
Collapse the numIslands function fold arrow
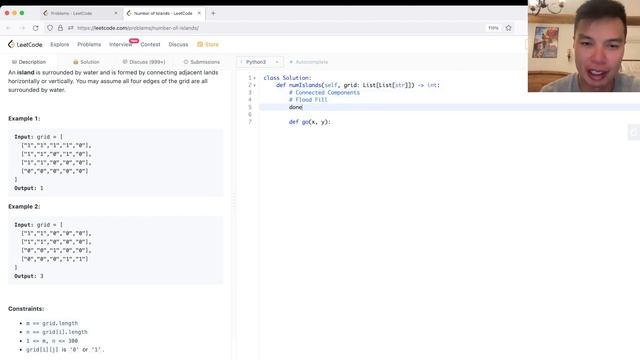(x=255, y=85)
